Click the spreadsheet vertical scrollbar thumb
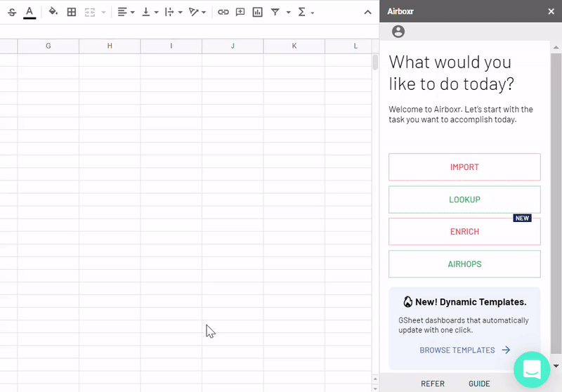The width and height of the screenshot is (562, 392). pos(375,62)
